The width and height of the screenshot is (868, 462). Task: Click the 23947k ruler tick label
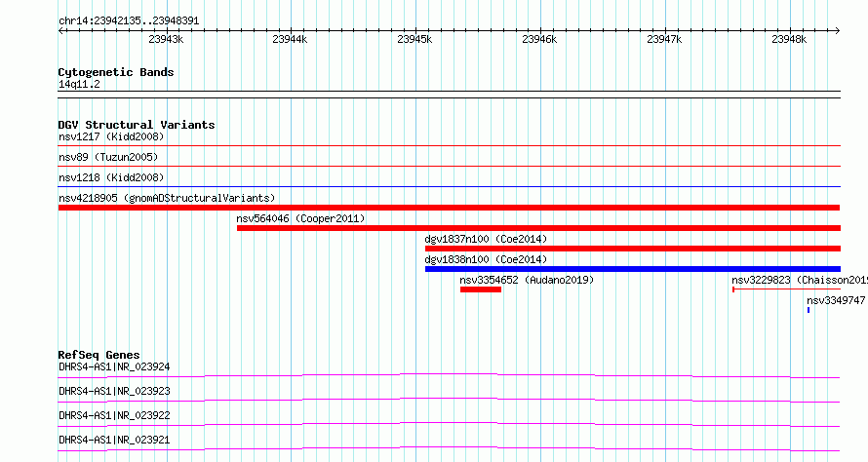click(x=664, y=39)
